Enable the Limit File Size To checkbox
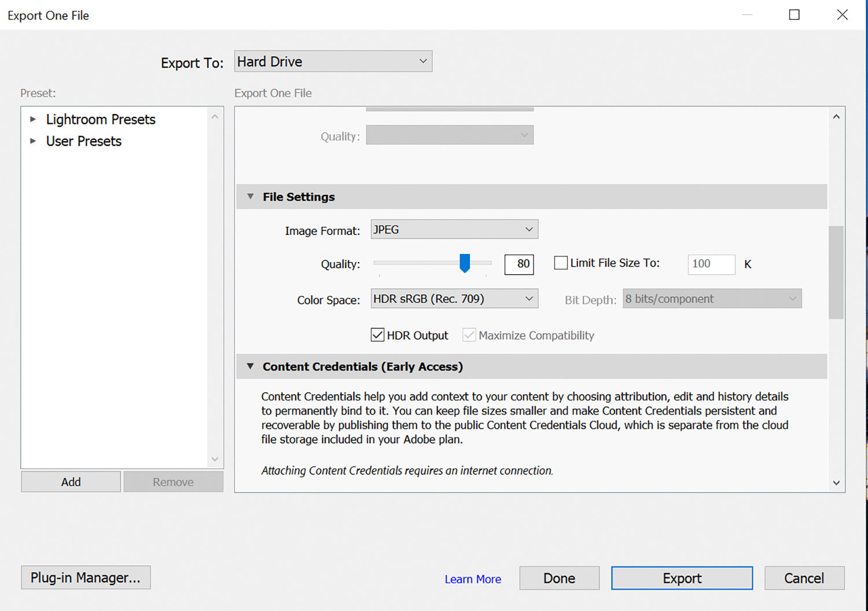Image resolution: width=868 pixels, height=611 pixels. click(561, 263)
